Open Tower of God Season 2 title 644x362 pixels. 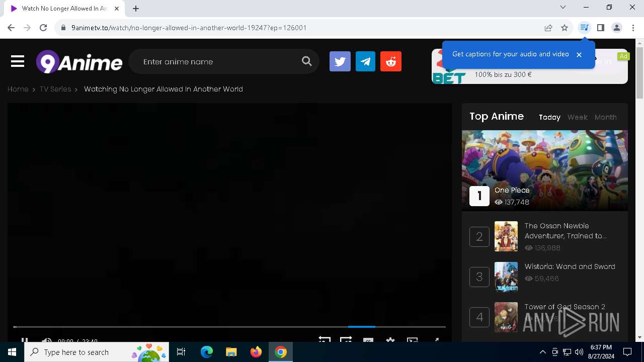(565, 307)
